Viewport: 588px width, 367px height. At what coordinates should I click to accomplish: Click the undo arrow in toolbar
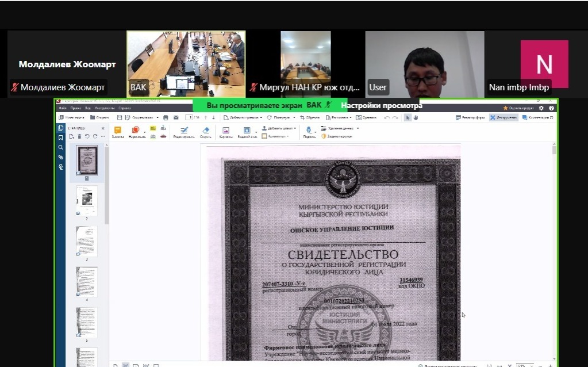pyautogui.click(x=387, y=117)
